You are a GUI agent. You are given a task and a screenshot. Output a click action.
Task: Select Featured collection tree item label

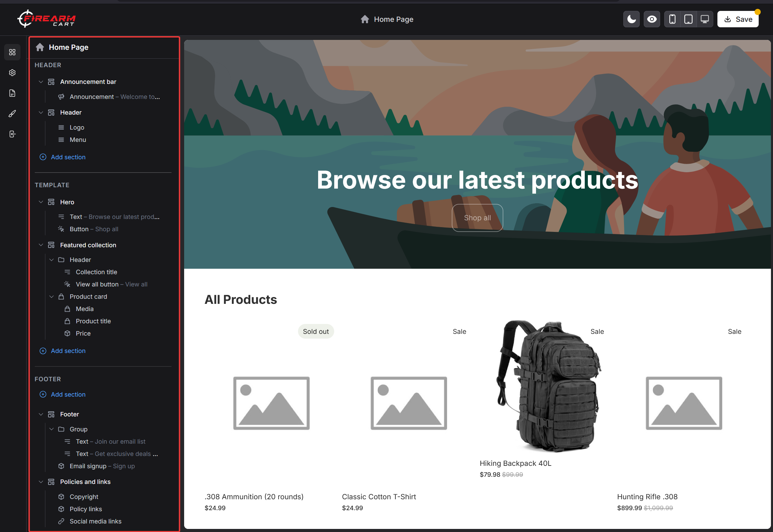(88, 245)
